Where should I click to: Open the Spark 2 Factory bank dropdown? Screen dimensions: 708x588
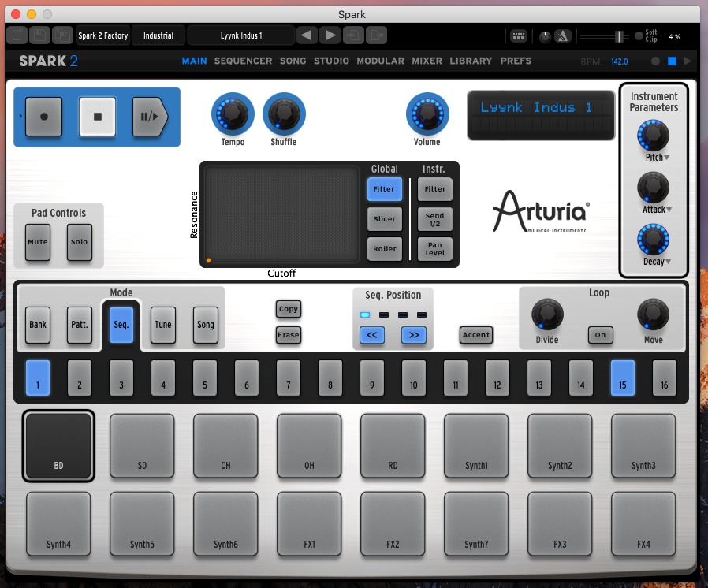click(103, 35)
